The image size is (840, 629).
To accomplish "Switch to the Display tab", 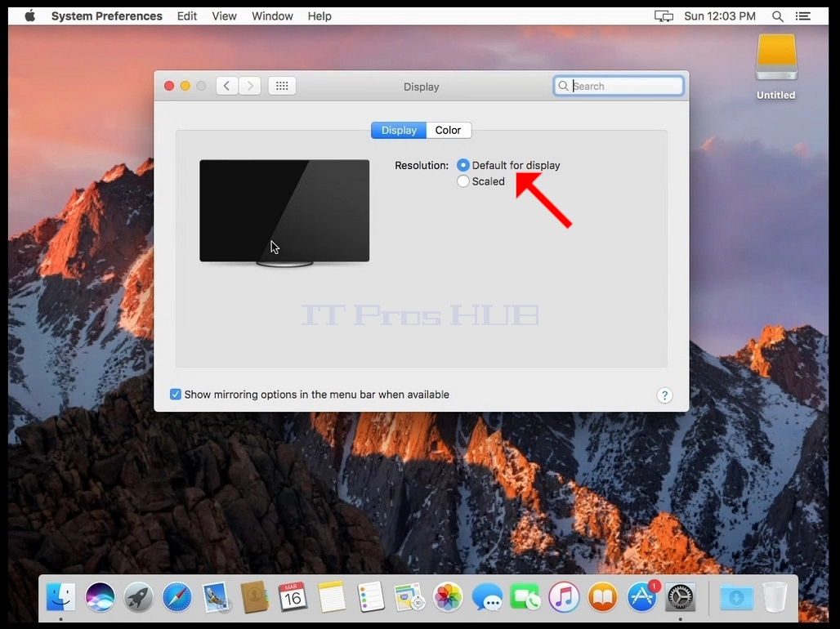I will click(399, 130).
